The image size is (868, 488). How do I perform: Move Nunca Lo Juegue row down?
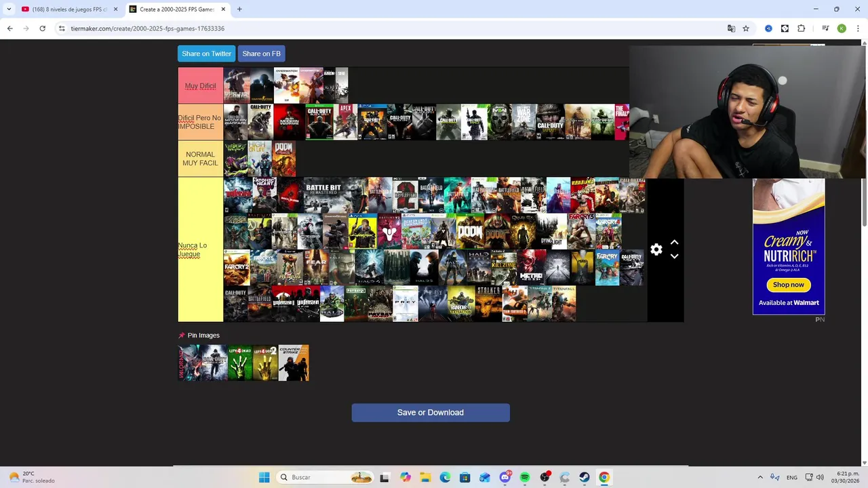tap(674, 256)
